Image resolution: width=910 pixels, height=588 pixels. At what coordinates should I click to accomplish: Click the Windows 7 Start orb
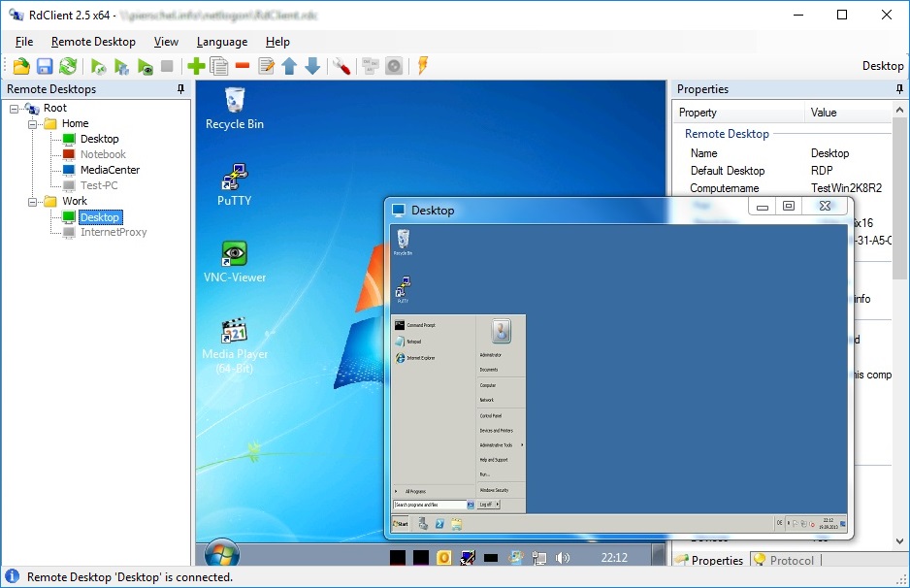click(222, 554)
